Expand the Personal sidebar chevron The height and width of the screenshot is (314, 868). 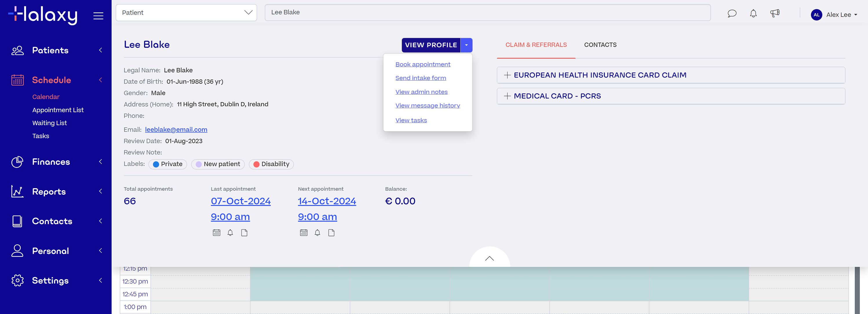tap(101, 251)
